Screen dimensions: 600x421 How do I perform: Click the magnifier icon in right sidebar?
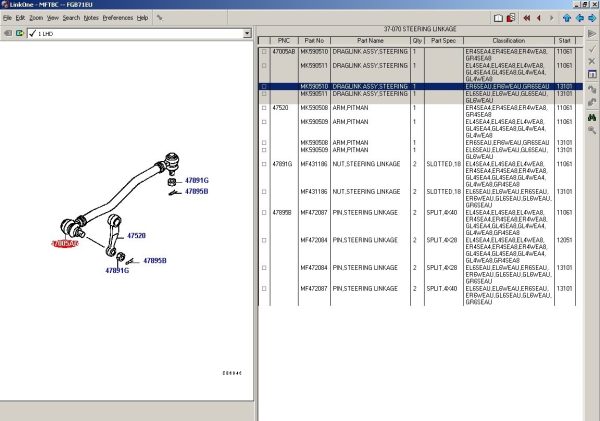[592, 130]
